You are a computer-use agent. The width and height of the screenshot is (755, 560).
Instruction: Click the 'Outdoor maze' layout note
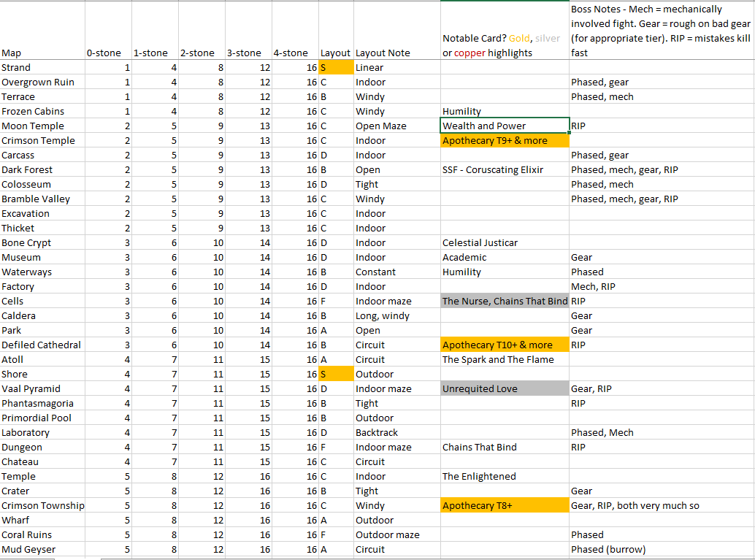pyautogui.click(x=396, y=534)
